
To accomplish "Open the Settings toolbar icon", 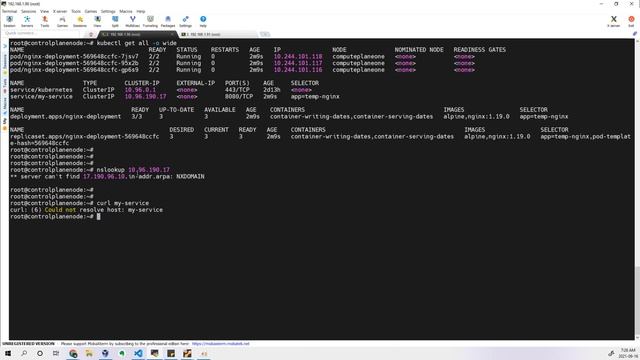I will click(185, 22).
